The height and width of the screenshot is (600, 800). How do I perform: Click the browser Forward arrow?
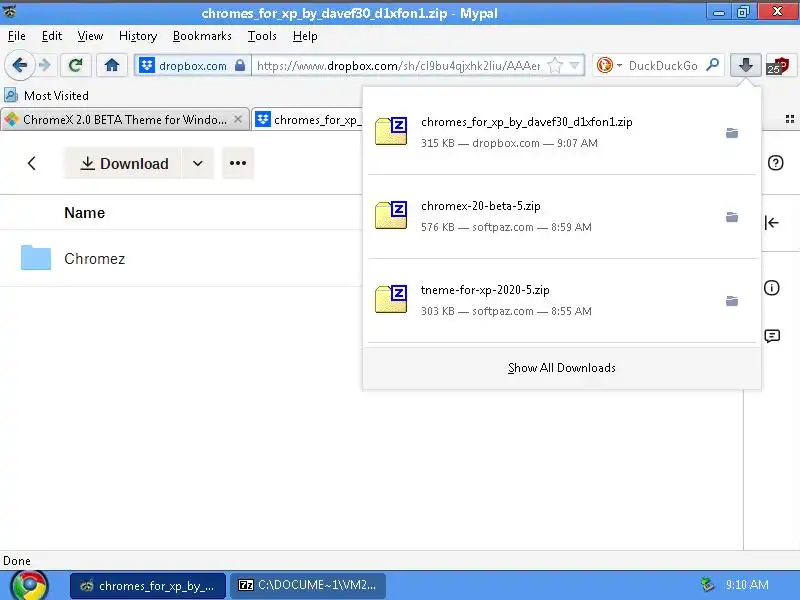pyautogui.click(x=45, y=65)
